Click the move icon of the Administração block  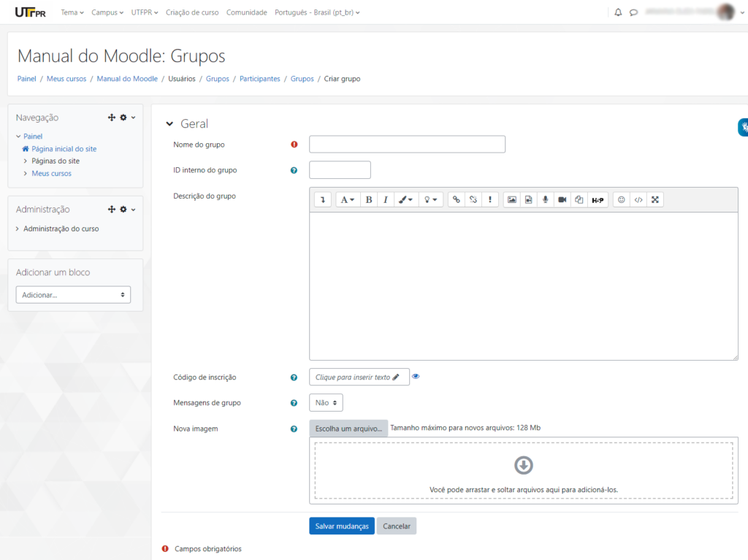pos(112,210)
